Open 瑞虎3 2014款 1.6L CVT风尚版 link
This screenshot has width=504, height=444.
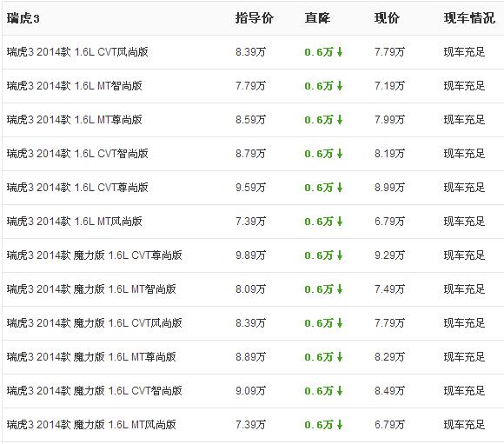pos(77,52)
